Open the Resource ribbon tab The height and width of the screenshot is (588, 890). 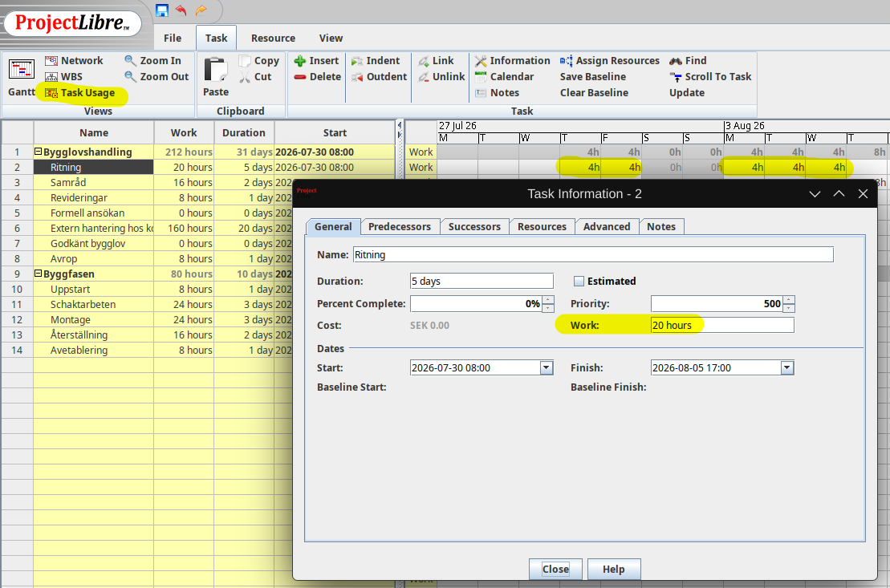[273, 38]
